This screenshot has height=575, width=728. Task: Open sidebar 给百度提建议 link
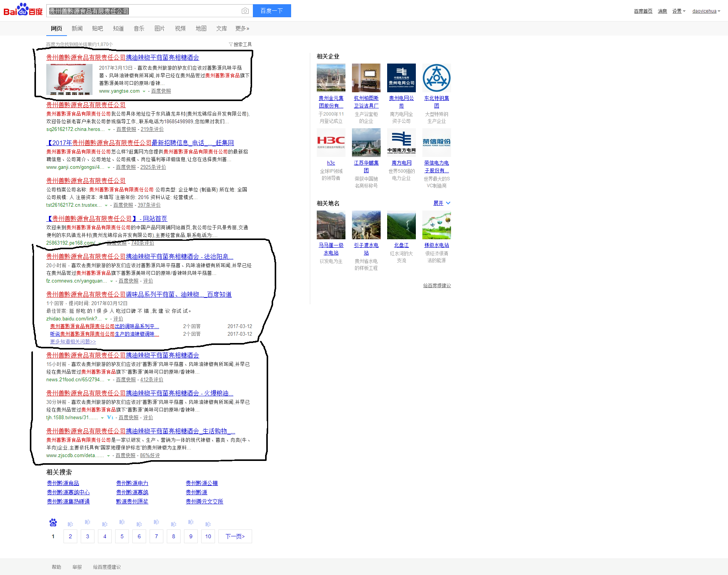(437, 286)
